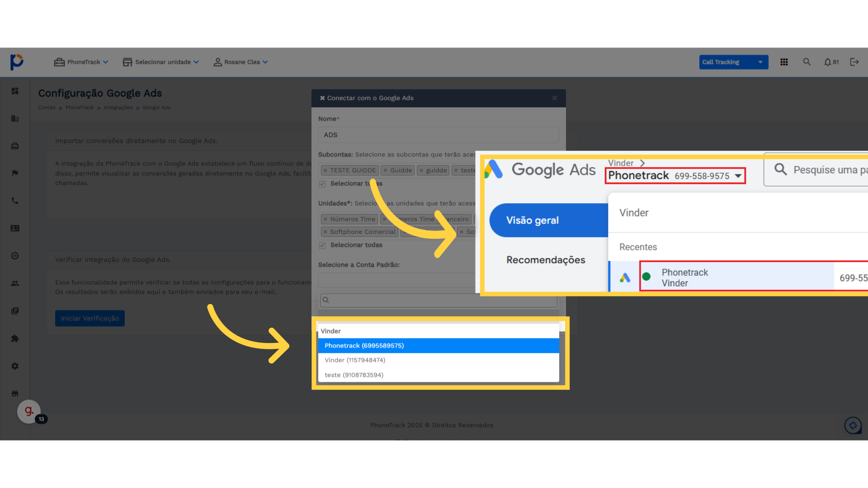Expand the Selecionar unidade dropdown
Screen dimensions: 868x488
(x=160, y=62)
